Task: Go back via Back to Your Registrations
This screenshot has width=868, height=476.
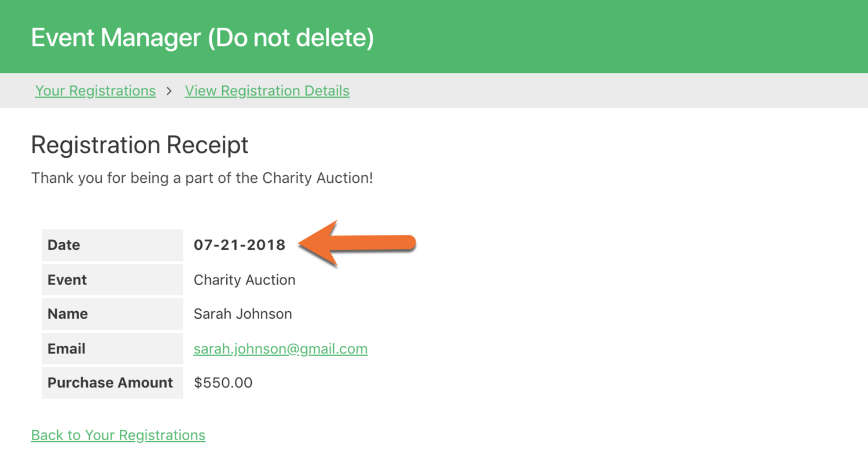Action: click(118, 435)
